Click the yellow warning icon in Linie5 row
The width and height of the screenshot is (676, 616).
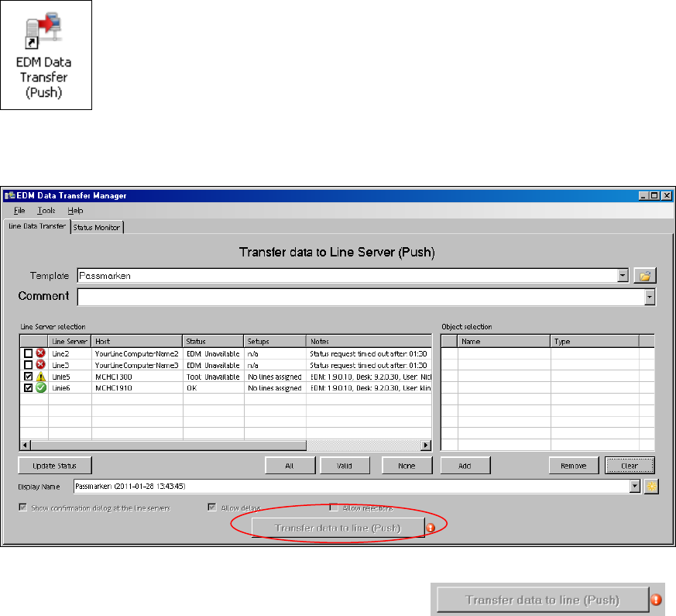pos(40,377)
